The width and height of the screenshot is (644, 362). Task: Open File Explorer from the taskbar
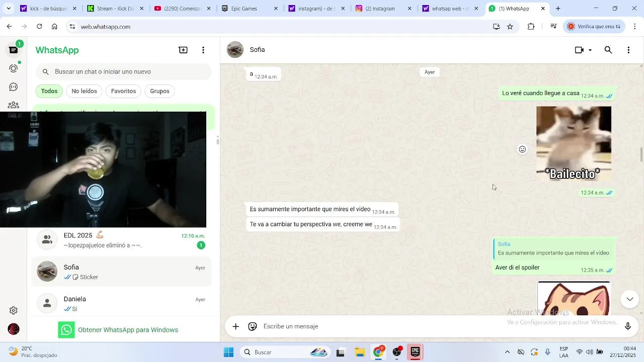(359, 352)
